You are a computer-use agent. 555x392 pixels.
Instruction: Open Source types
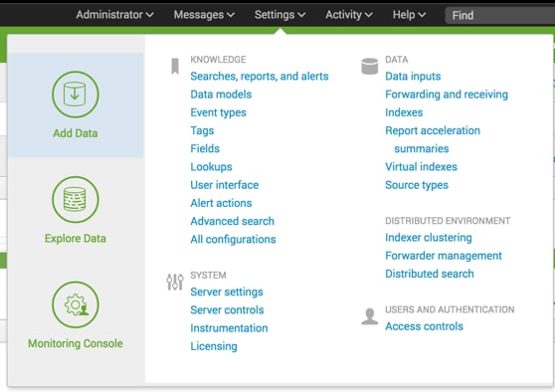pos(417,185)
